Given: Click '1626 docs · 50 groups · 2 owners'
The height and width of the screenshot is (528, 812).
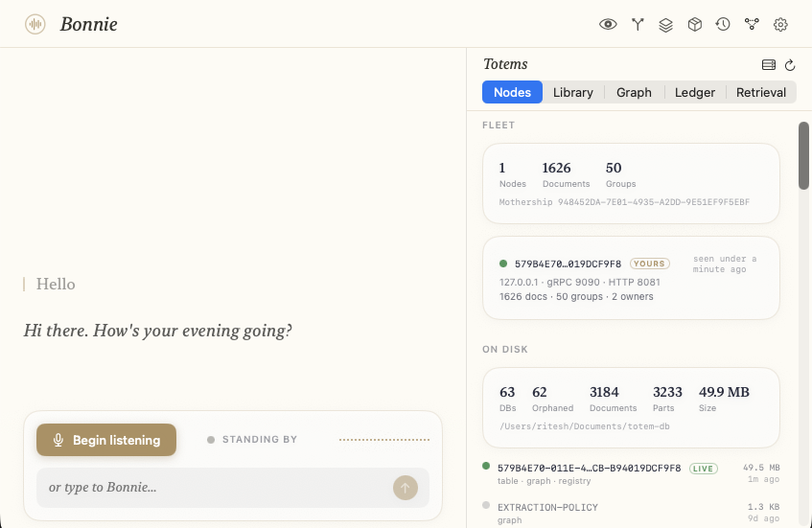Looking at the screenshot, I should tap(576, 297).
